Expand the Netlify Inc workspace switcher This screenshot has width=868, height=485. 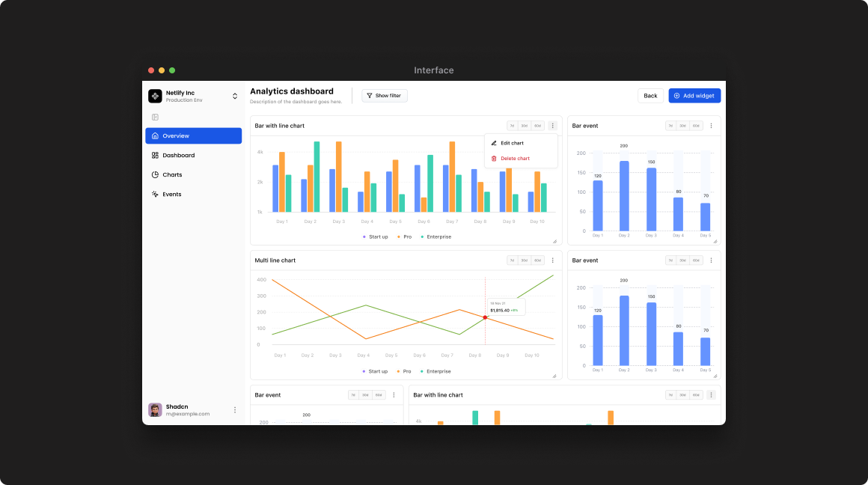click(234, 96)
